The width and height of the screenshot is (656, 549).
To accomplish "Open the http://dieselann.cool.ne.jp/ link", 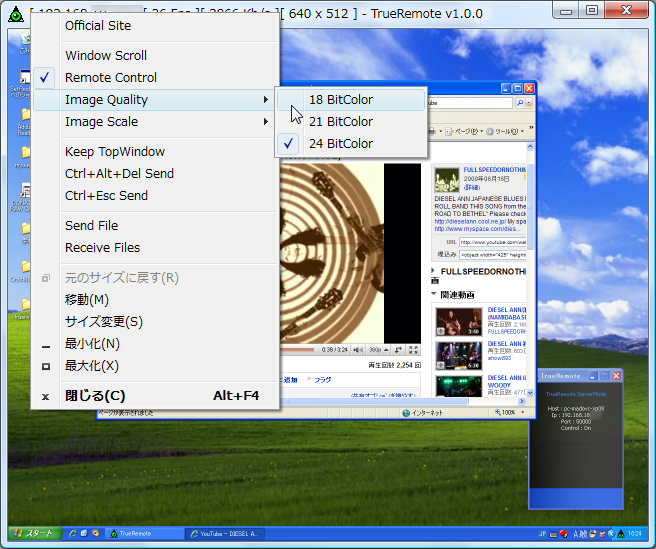I will click(x=470, y=221).
